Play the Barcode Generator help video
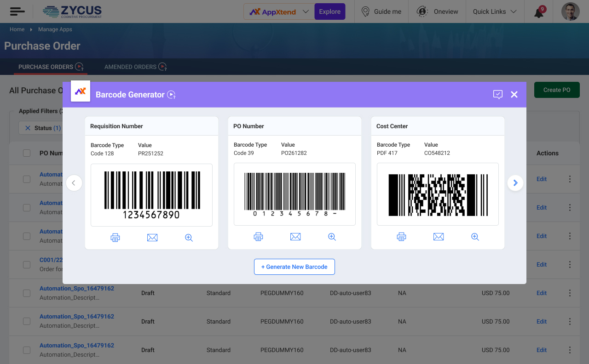The image size is (589, 364). 171,95
